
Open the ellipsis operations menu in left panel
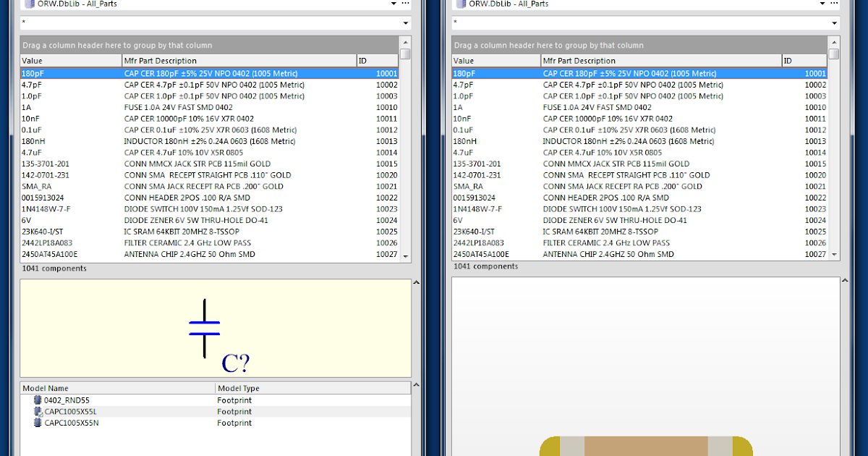click(x=405, y=4)
